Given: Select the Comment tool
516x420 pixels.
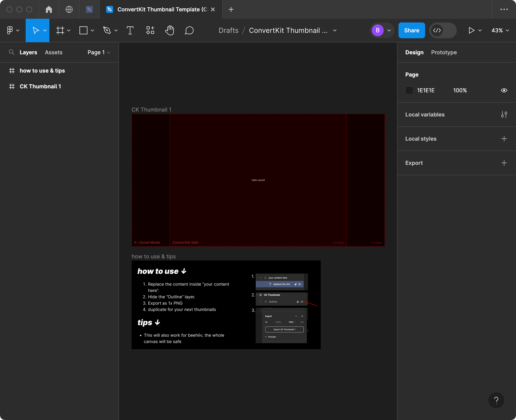Looking at the screenshot, I should pyautogui.click(x=189, y=30).
